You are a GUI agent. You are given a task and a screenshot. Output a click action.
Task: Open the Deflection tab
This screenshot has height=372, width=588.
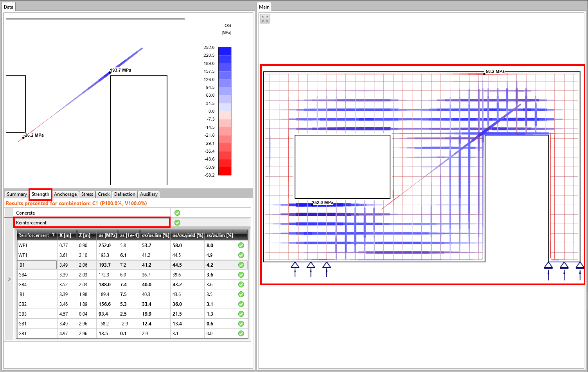coord(124,194)
